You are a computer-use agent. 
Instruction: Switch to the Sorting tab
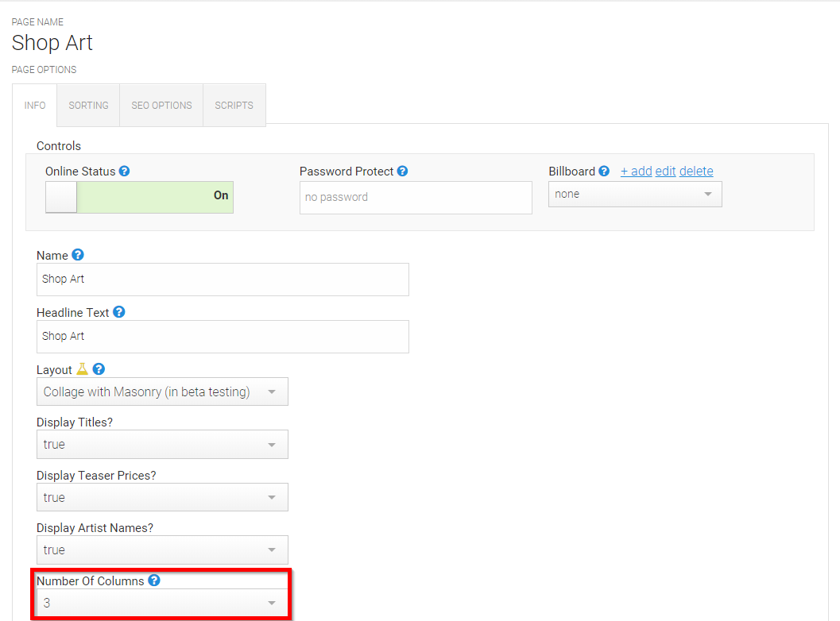click(88, 106)
